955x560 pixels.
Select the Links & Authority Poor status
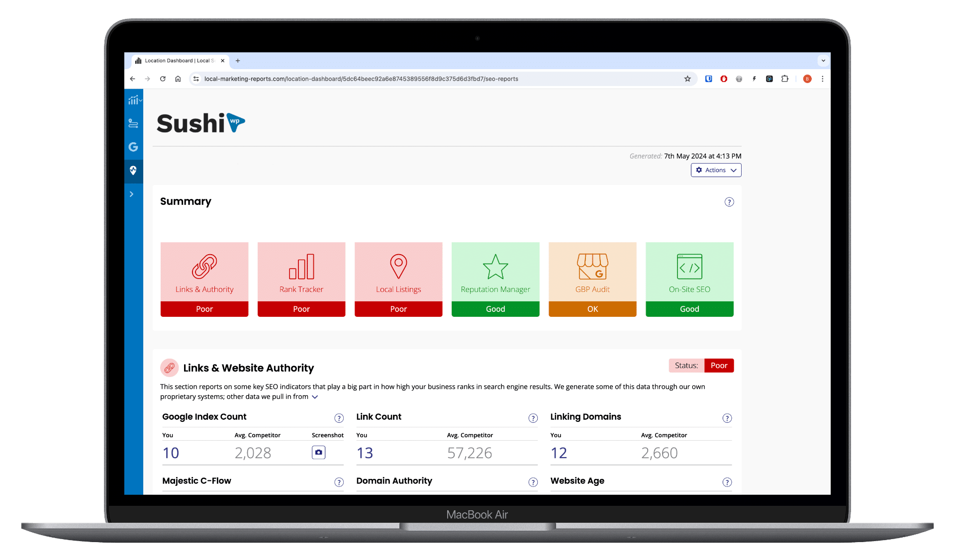click(204, 309)
